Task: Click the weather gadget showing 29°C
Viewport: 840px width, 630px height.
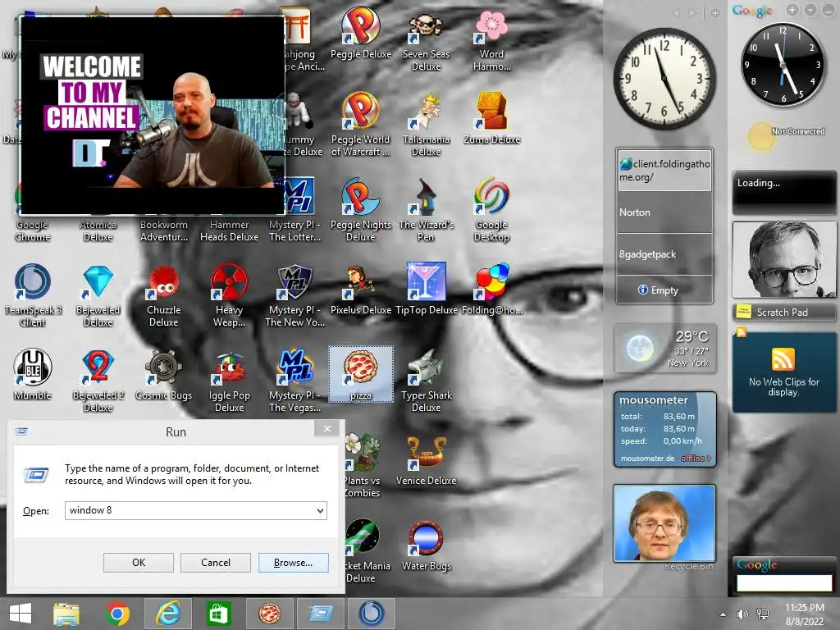Action: [664, 348]
